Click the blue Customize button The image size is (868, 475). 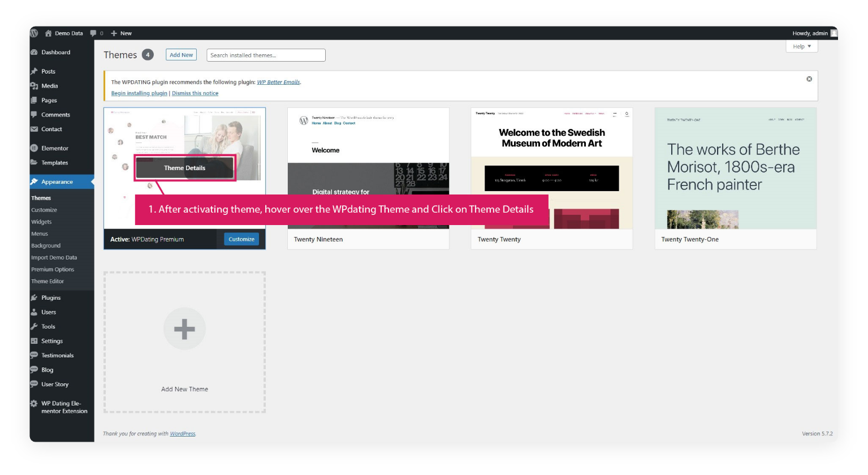(x=241, y=239)
